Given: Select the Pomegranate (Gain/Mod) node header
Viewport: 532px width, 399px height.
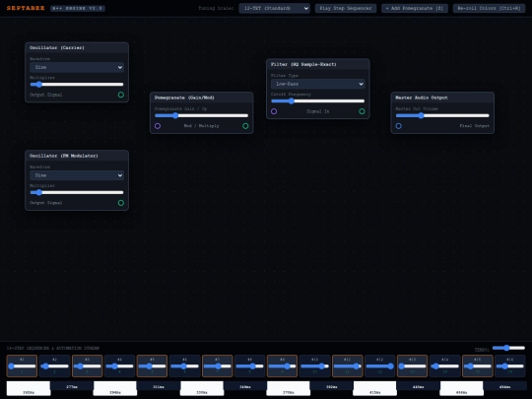Looking at the screenshot, I should 202,98.
